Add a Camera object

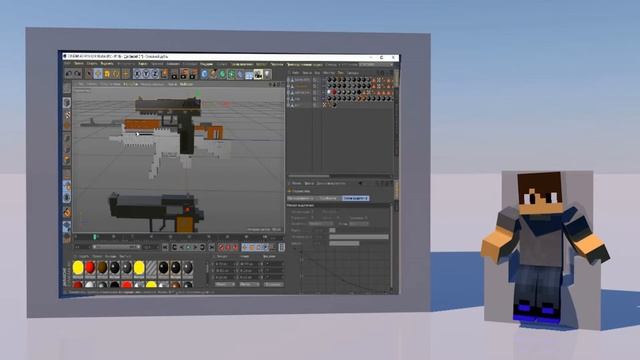(x=258, y=74)
